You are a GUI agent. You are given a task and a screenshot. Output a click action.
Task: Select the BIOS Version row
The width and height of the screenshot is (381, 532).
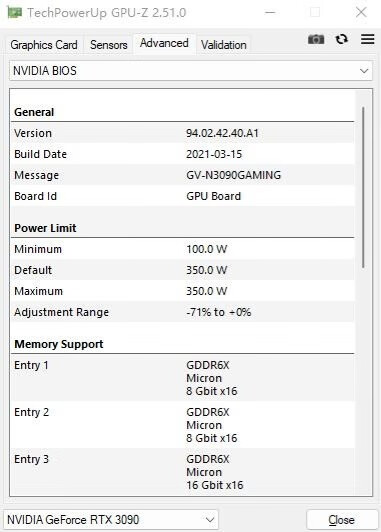click(x=183, y=133)
